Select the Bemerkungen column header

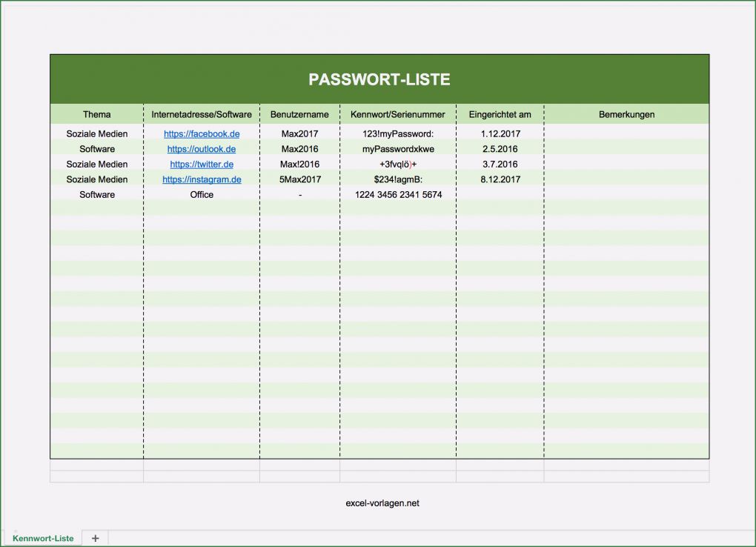627,114
